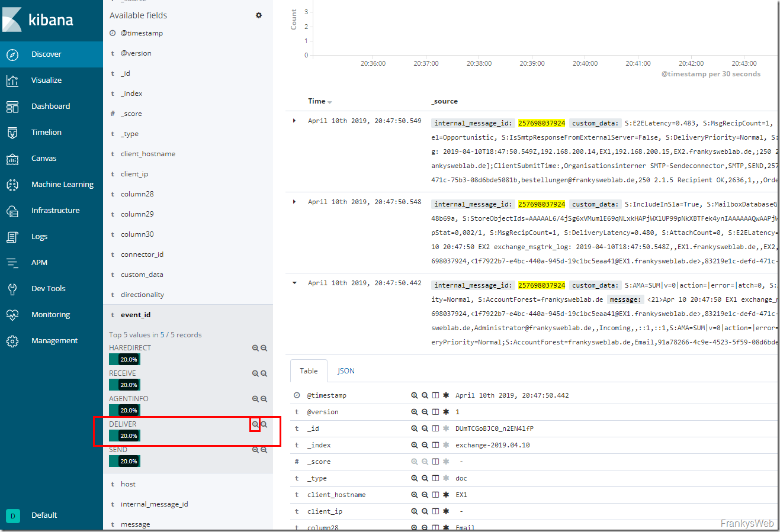Select Infrastructure menu label
This screenshot has height=532, width=780.
coord(55,211)
